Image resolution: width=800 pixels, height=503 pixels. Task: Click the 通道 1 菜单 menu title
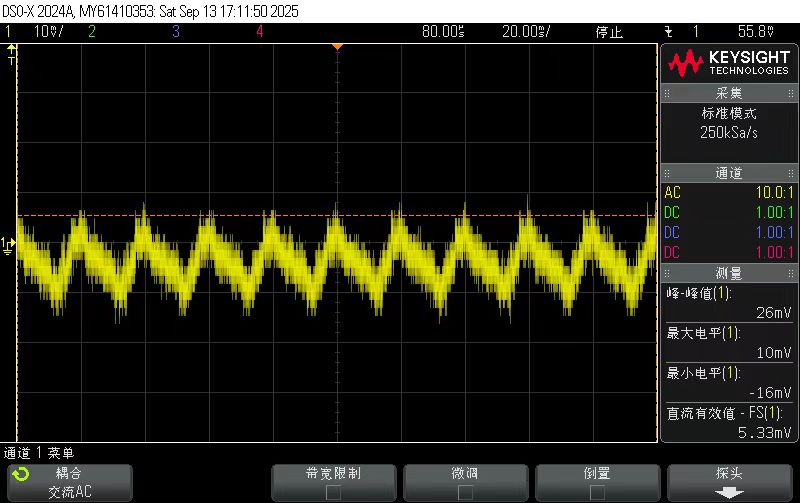(x=39, y=453)
